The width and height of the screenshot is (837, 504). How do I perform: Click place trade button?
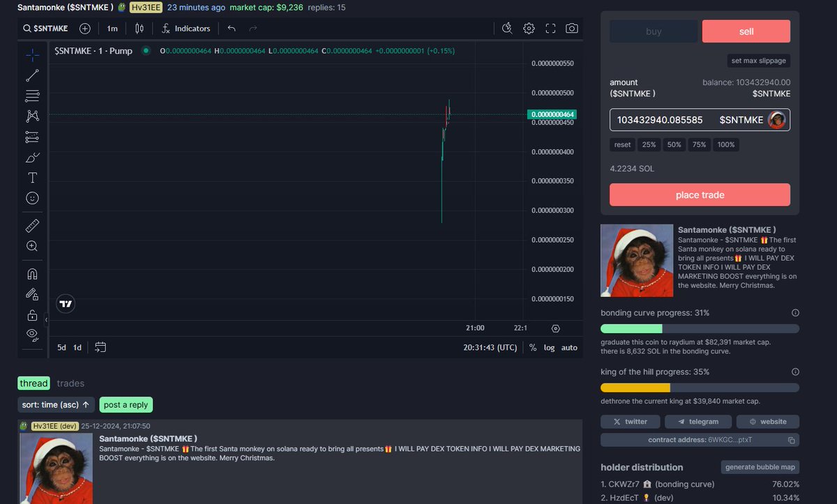coord(700,194)
